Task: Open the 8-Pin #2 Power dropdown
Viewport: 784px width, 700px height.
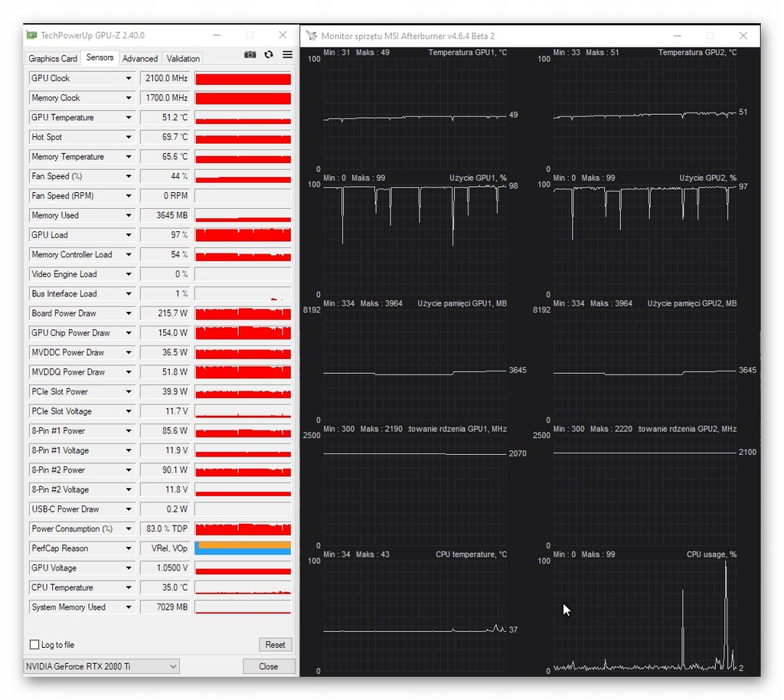Action: point(129,470)
